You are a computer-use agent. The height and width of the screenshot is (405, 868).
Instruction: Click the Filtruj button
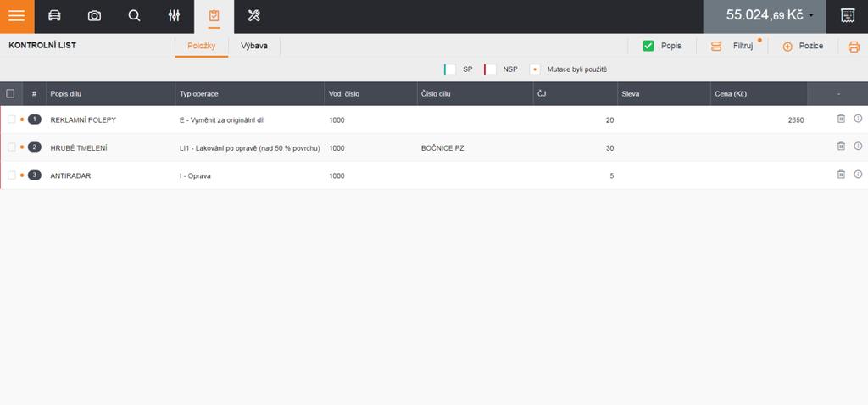(x=734, y=47)
